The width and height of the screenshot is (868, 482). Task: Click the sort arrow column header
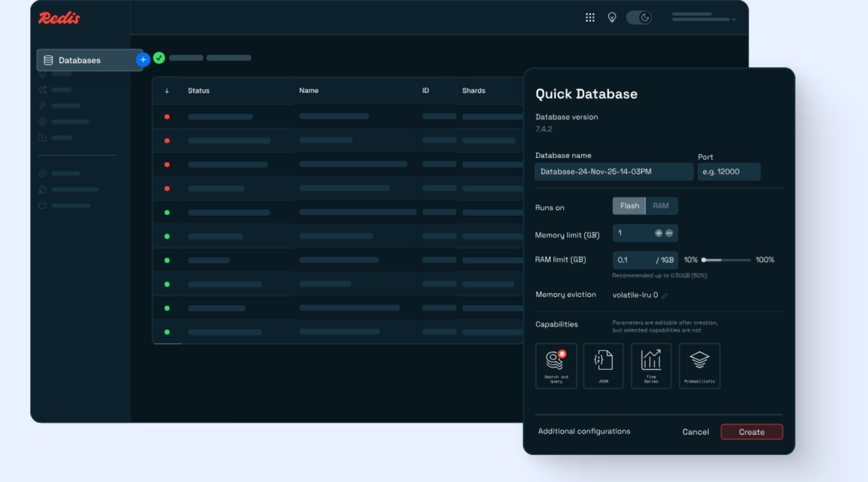[167, 91]
